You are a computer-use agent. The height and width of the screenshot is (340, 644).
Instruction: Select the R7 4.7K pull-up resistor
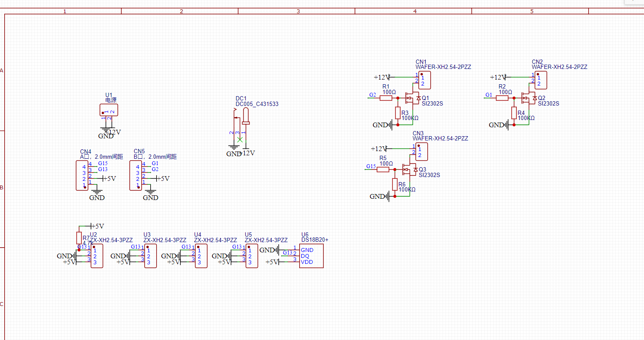point(79,238)
